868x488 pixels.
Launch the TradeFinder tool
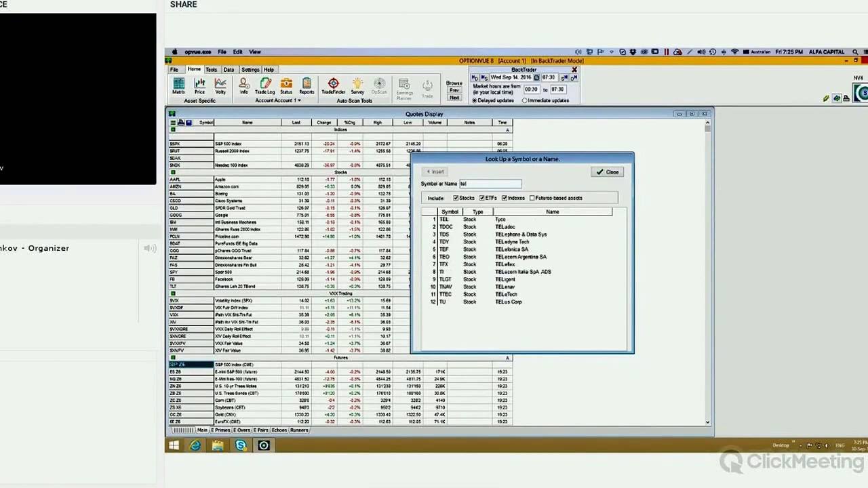(333, 86)
